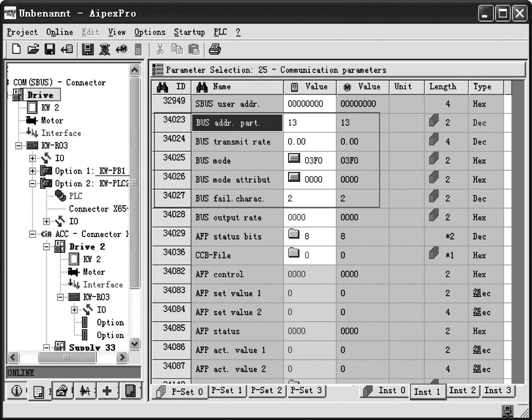This screenshot has width=532, height=420.
Task: Click the tree panel scroll-down arrow
Action: click(x=135, y=344)
